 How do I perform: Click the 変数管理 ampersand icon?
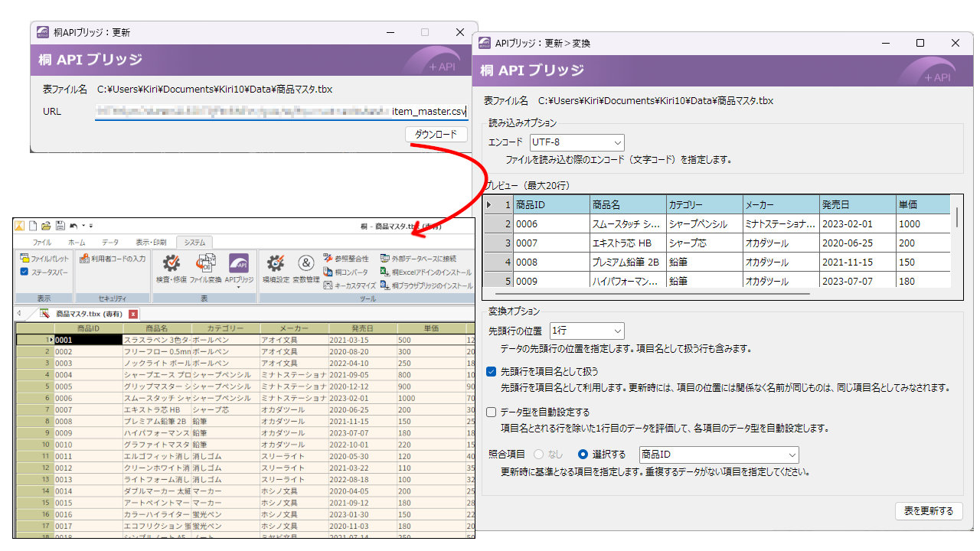pos(305,264)
